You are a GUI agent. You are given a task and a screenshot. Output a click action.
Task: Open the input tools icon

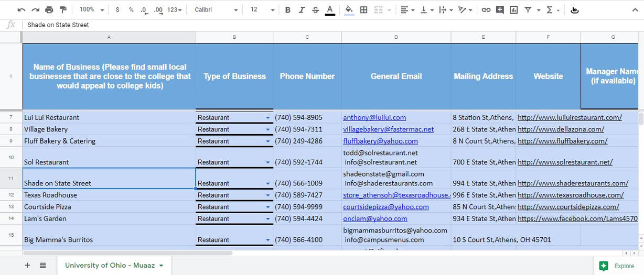tap(575, 9)
